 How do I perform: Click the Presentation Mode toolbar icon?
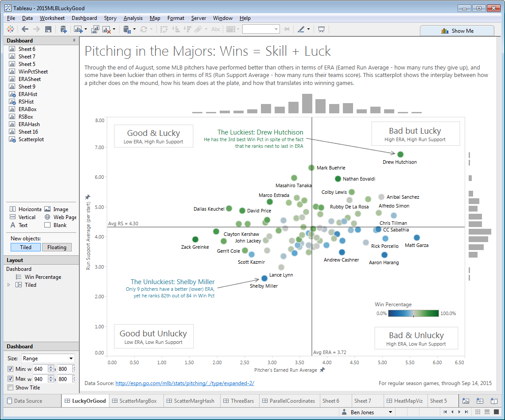(322, 29)
